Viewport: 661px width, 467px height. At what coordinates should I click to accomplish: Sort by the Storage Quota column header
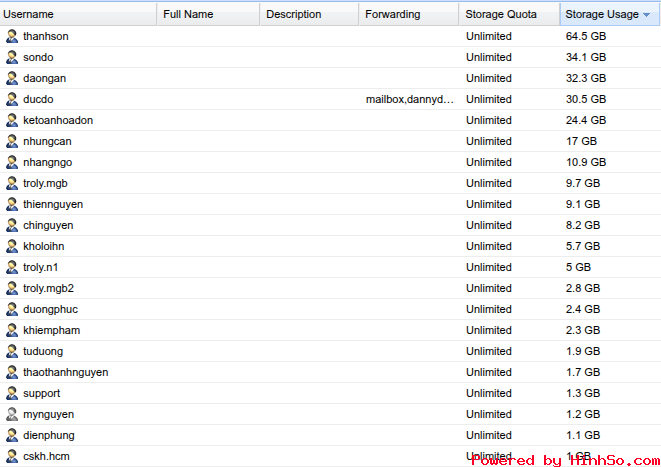[510, 14]
